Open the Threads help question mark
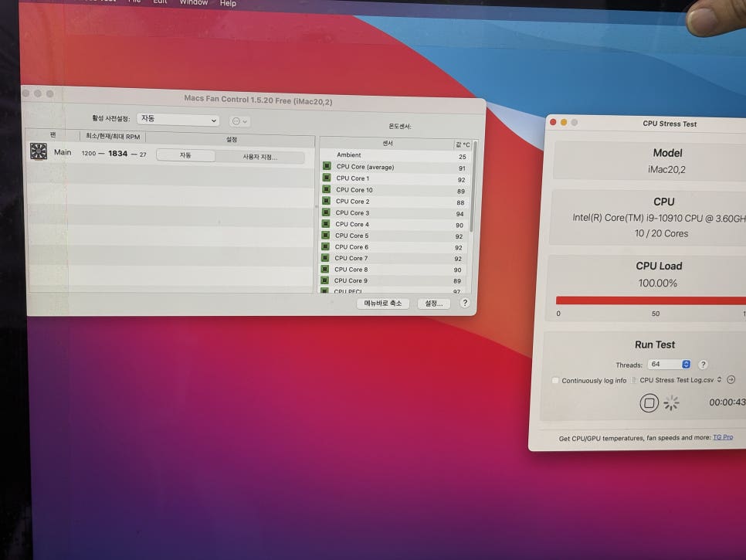The image size is (746, 560). (x=703, y=365)
